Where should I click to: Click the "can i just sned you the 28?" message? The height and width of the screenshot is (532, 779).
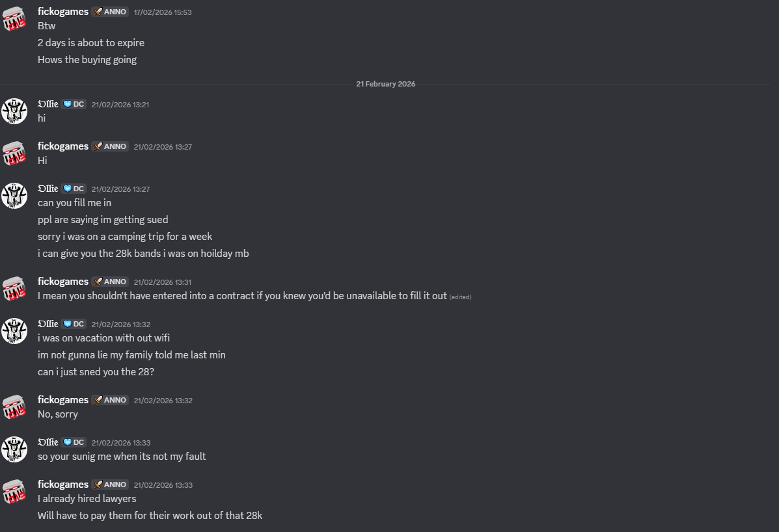tap(96, 372)
